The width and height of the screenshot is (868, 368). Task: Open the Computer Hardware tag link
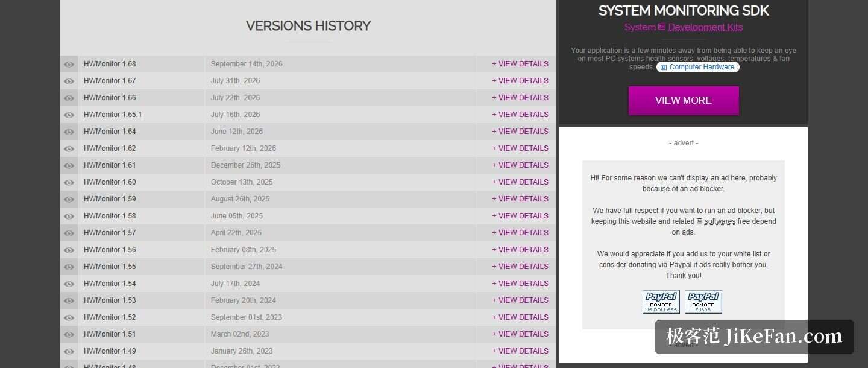click(x=698, y=67)
